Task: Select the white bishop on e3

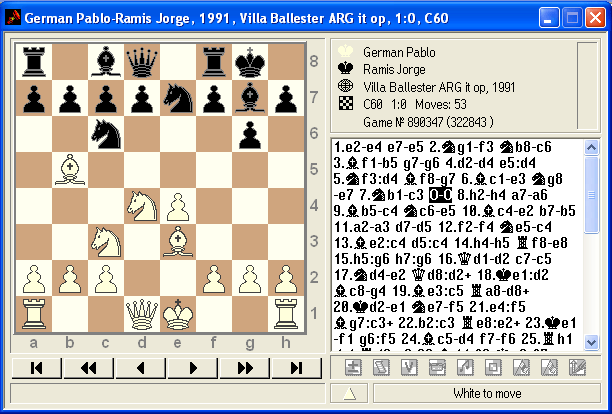Action: pyautogui.click(x=178, y=242)
